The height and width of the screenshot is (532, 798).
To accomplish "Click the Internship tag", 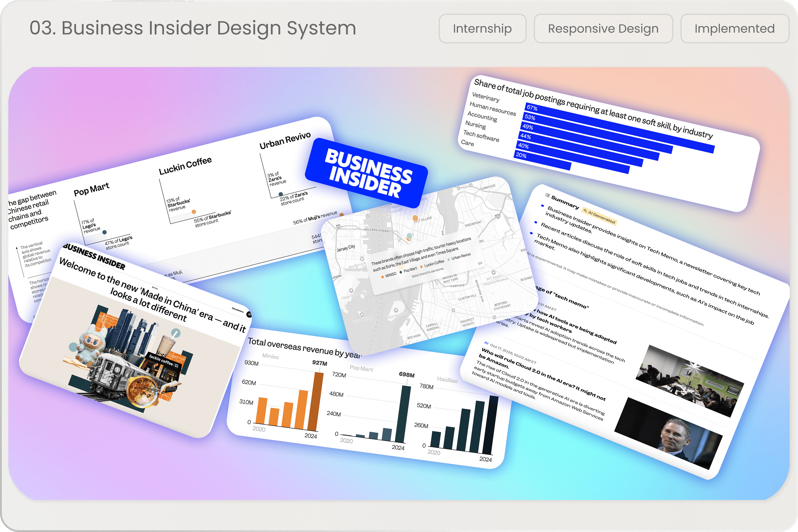I will tap(482, 28).
